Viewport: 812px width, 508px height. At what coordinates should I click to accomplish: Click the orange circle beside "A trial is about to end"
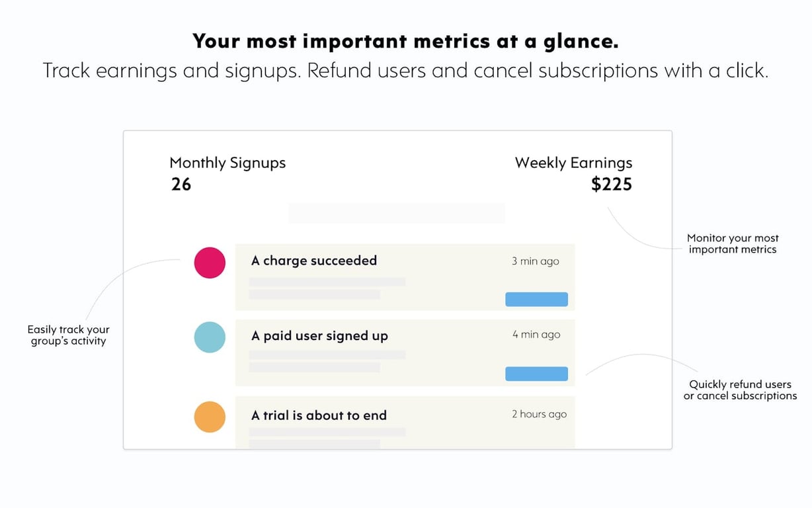click(210, 417)
